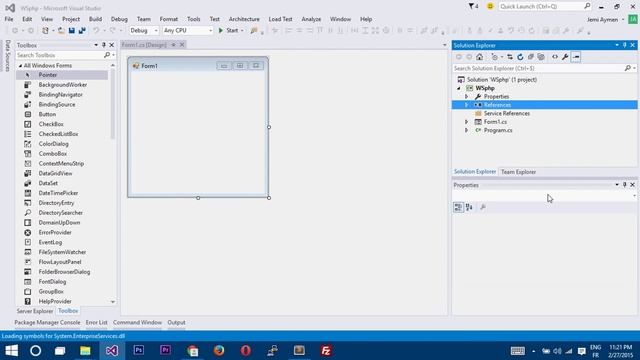Click Sync with Active Document icon

click(510, 57)
